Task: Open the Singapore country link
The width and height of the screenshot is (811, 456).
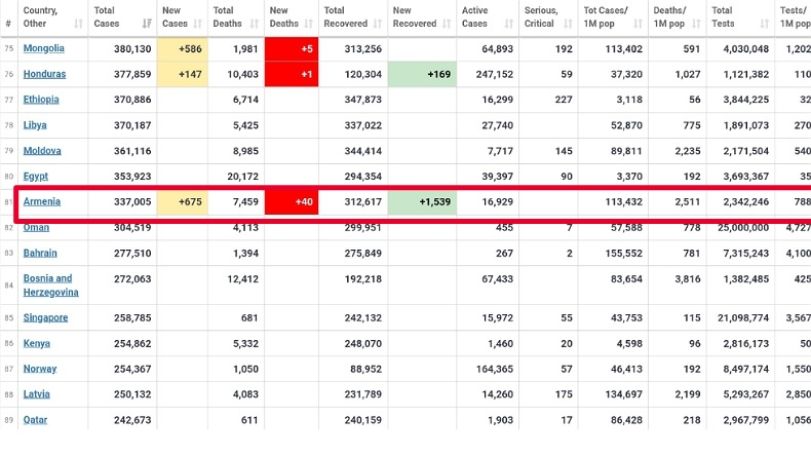Action: click(46, 317)
